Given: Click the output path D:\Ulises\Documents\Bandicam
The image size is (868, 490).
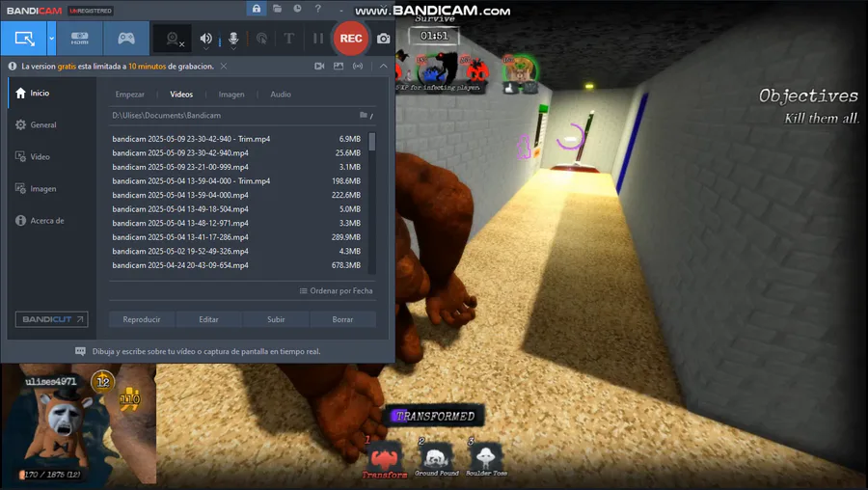Looking at the screenshot, I should [167, 115].
